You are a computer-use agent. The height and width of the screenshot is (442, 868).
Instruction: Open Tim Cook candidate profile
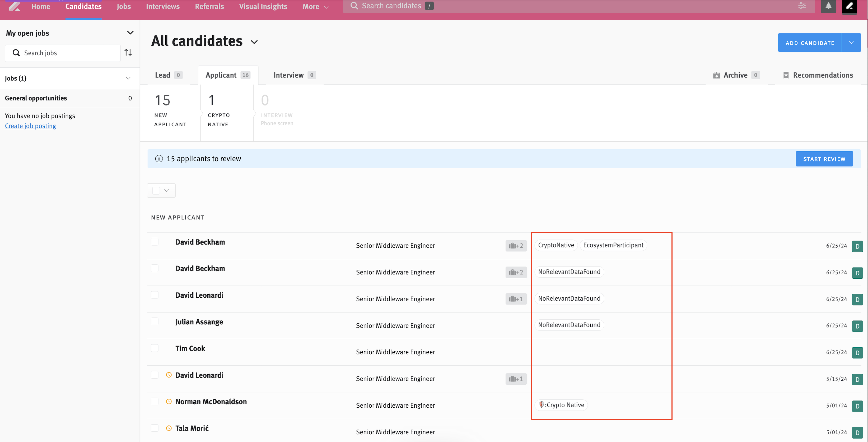click(190, 349)
